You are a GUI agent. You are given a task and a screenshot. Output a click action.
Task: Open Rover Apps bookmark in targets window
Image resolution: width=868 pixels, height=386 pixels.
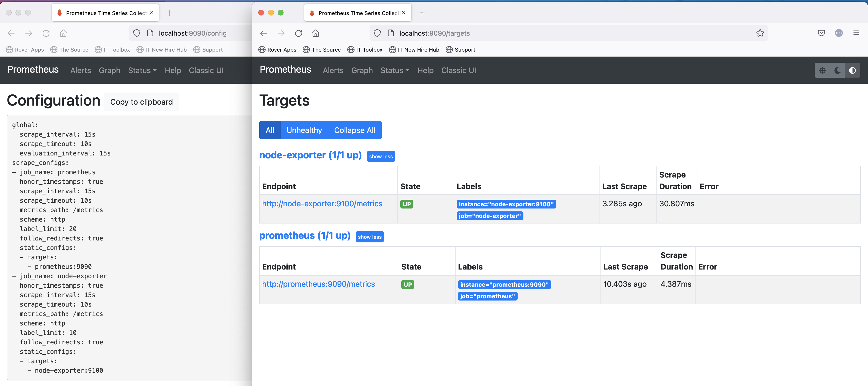click(x=277, y=49)
